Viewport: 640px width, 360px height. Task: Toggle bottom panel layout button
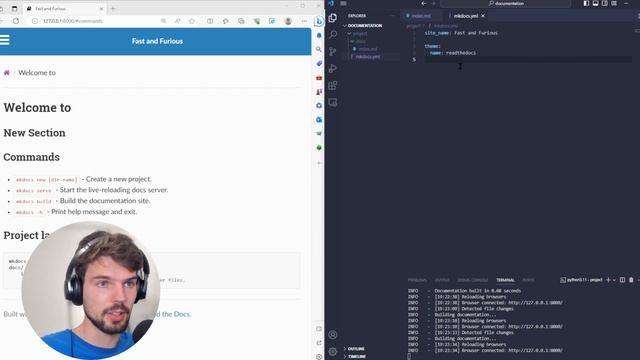pos(596,3)
